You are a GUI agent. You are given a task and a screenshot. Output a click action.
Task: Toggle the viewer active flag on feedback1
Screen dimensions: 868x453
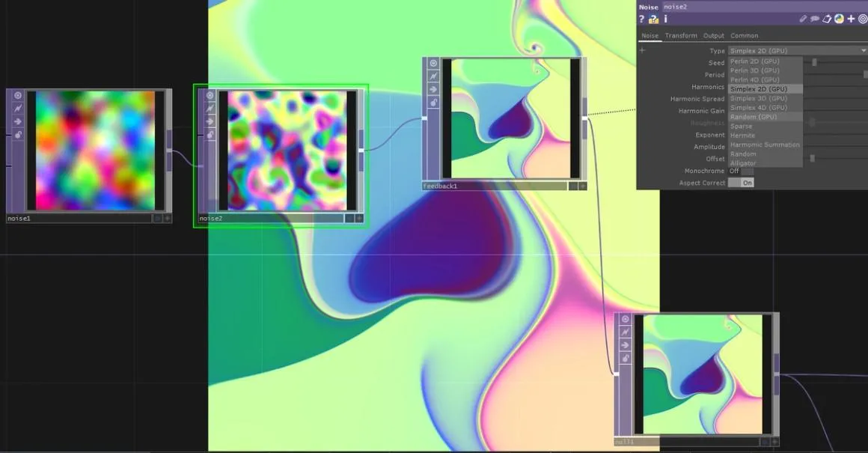pyautogui.click(x=433, y=63)
